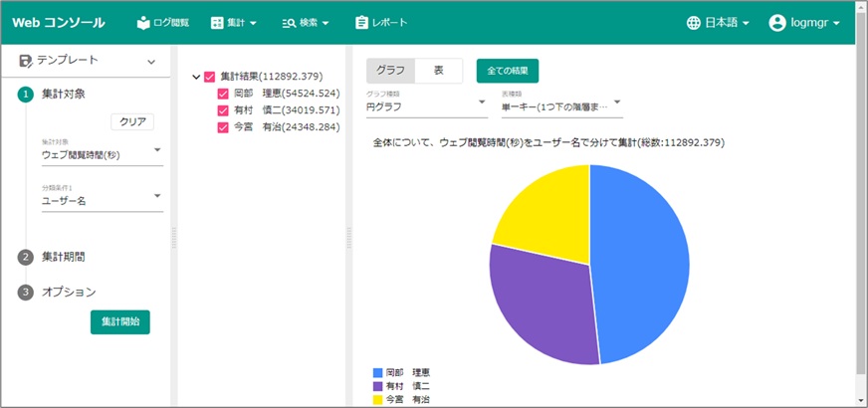Select the グラフ tab
The height and width of the screenshot is (408, 868).
click(x=390, y=71)
